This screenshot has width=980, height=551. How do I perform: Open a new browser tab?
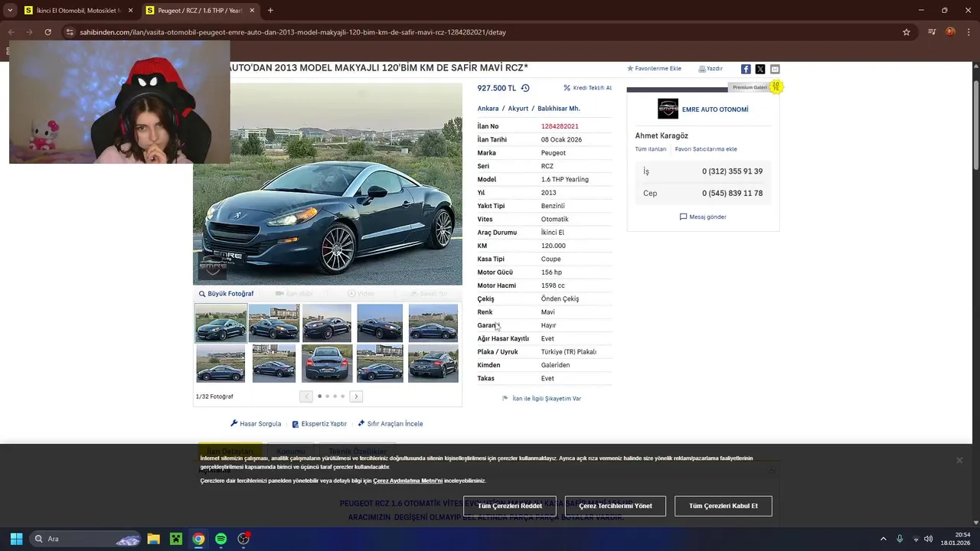[270, 11]
